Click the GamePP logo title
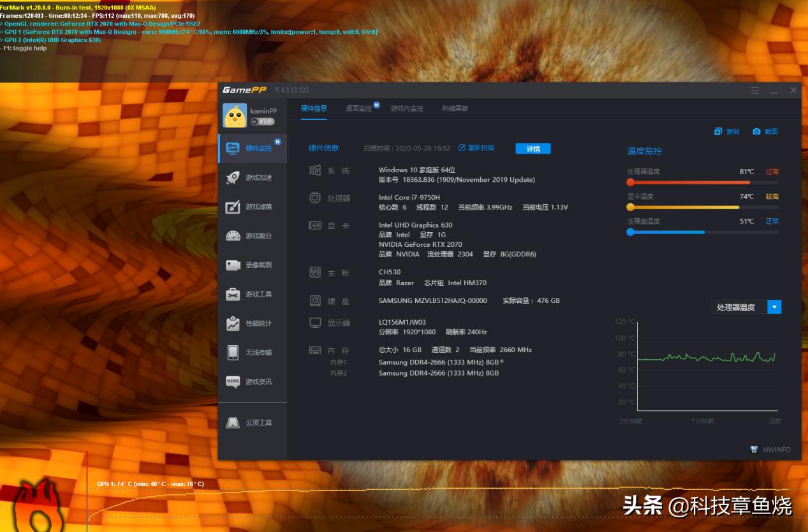The width and height of the screenshot is (808, 532). pos(244,90)
